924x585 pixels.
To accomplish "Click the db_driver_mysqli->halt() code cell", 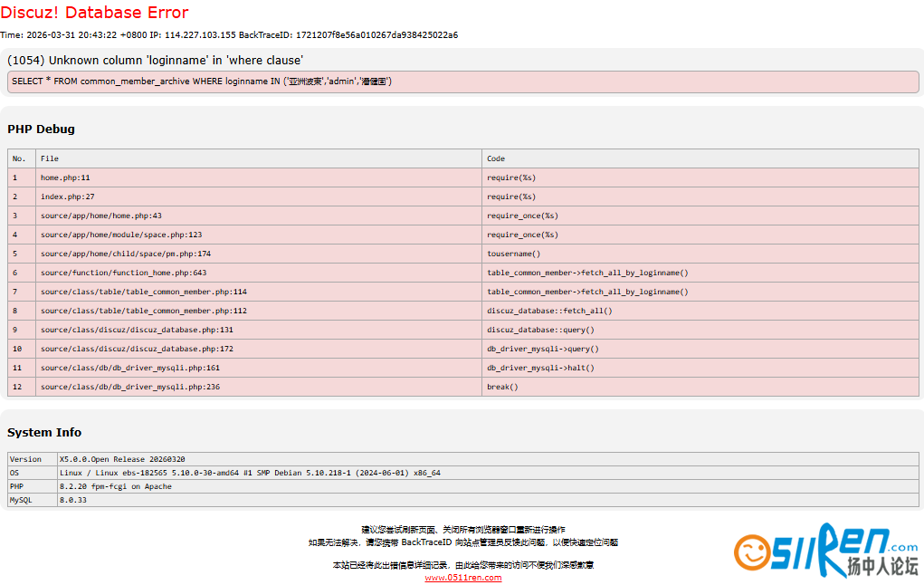I will point(700,368).
